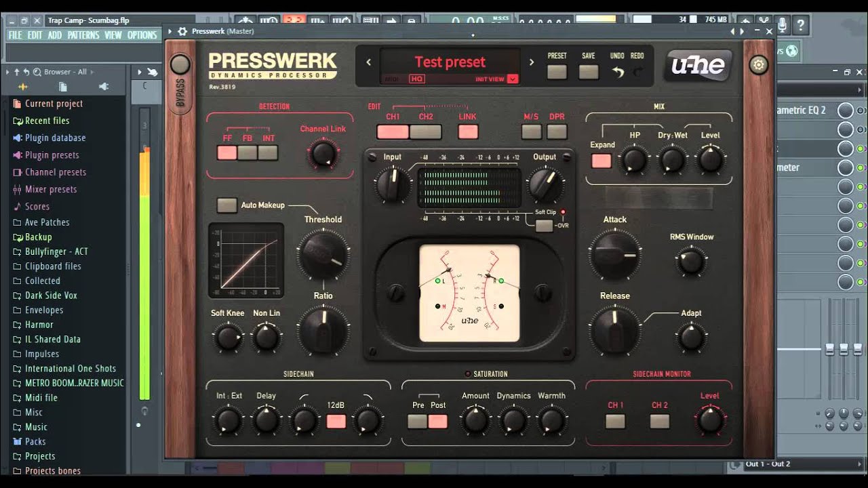Open the Out 1 - Out 2 output selector
Screen dimensions: 868x488
coord(770,464)
